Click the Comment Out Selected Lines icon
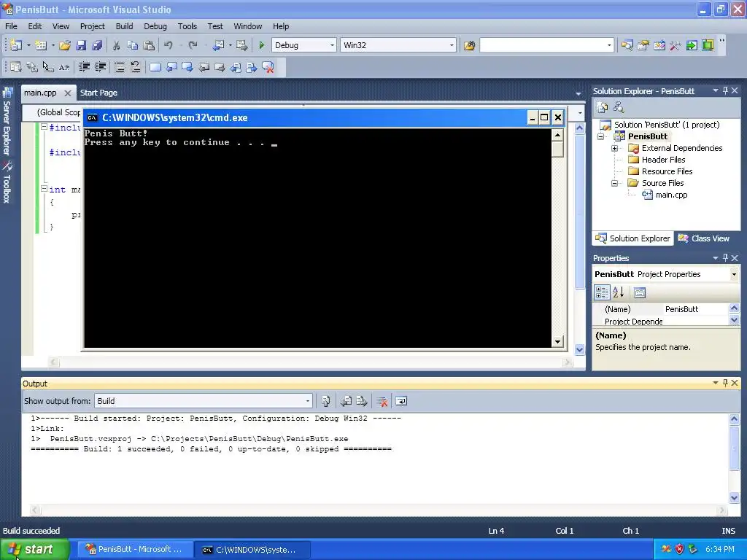The height and width of the screenshot is (560, 747). 120,67
